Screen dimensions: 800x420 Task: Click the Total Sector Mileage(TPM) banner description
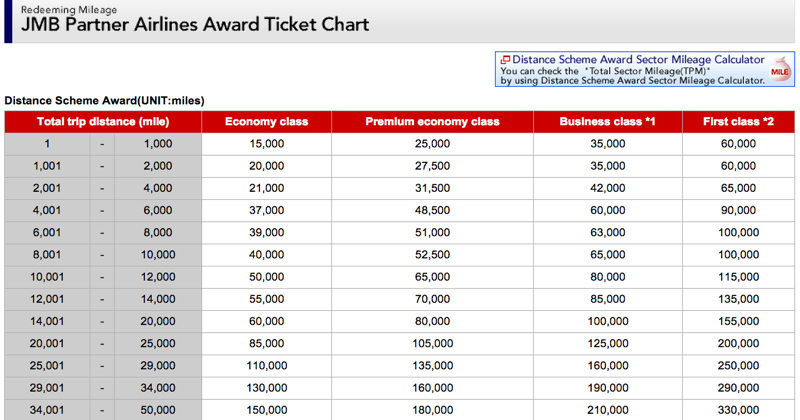coord(633,76)
